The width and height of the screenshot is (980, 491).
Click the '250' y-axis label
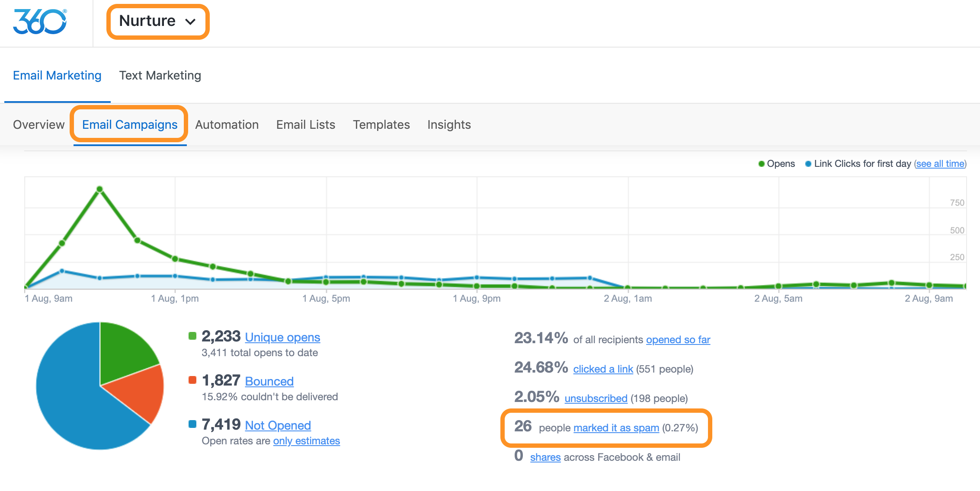957,257
